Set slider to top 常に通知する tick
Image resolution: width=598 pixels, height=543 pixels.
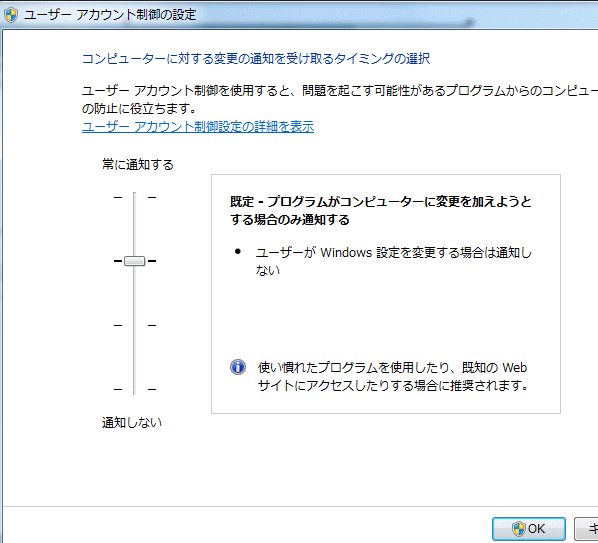[x=135, y=198]
